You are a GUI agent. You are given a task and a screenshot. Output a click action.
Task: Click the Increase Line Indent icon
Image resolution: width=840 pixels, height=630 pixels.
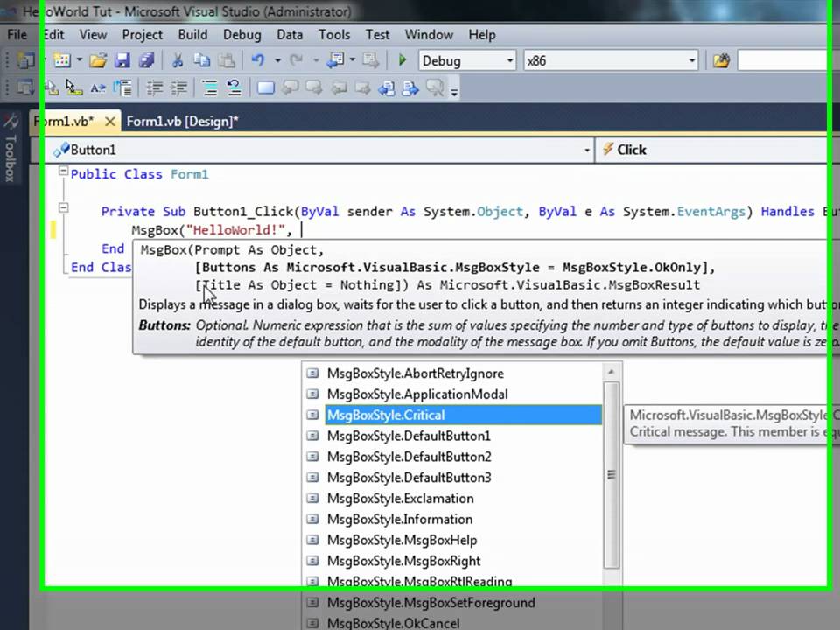click(178, 87)
